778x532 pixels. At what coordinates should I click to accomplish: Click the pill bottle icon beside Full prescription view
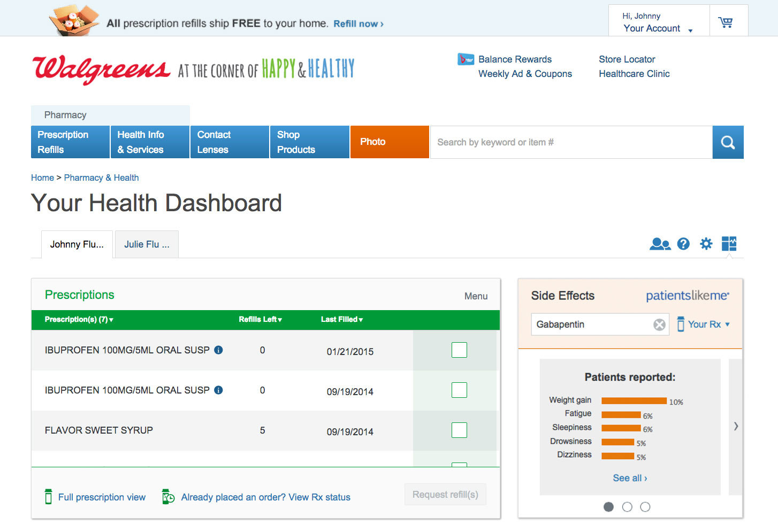(x=48, y=497)
